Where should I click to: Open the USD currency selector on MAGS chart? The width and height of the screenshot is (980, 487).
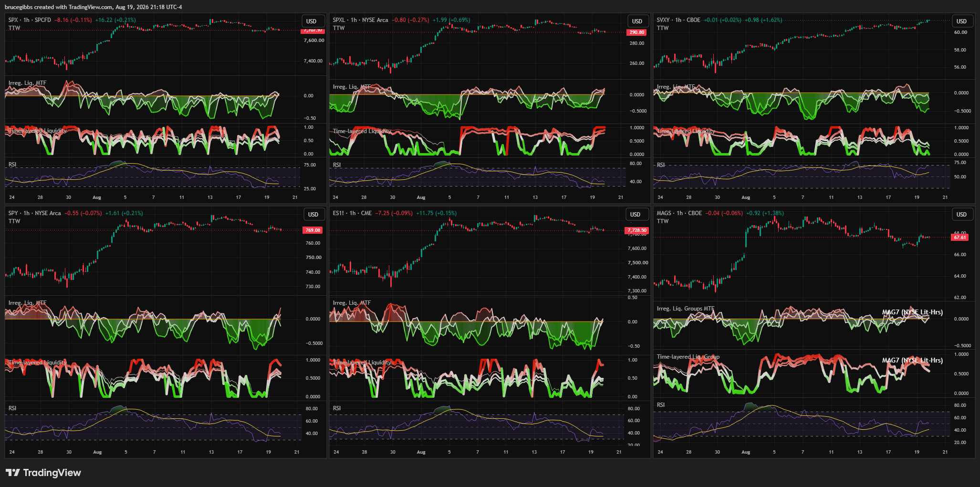[961, 215]
